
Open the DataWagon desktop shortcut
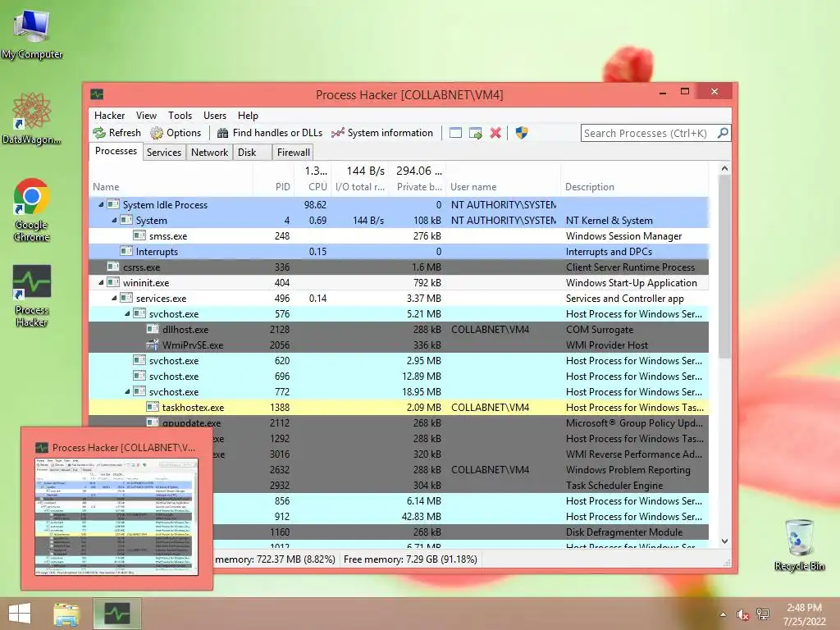click(x=32, y=118)
